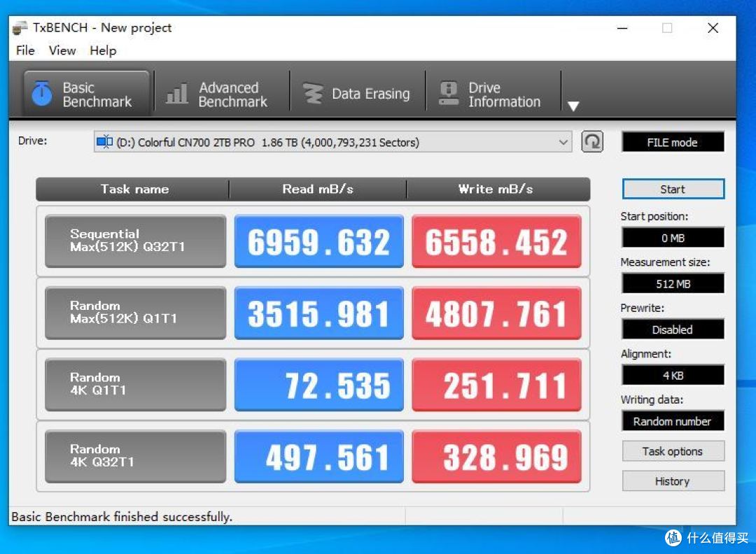Click the Data Erasing icon

point(313,94)
